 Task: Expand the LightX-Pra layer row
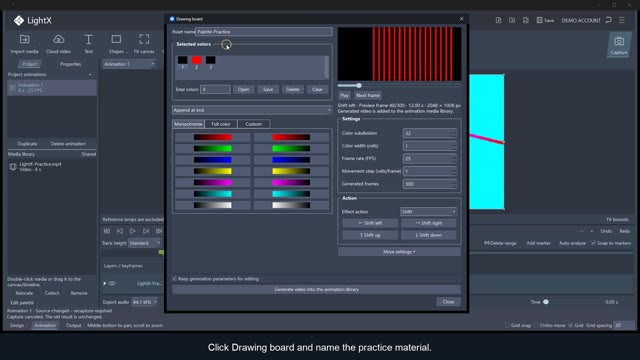[104, 283]
